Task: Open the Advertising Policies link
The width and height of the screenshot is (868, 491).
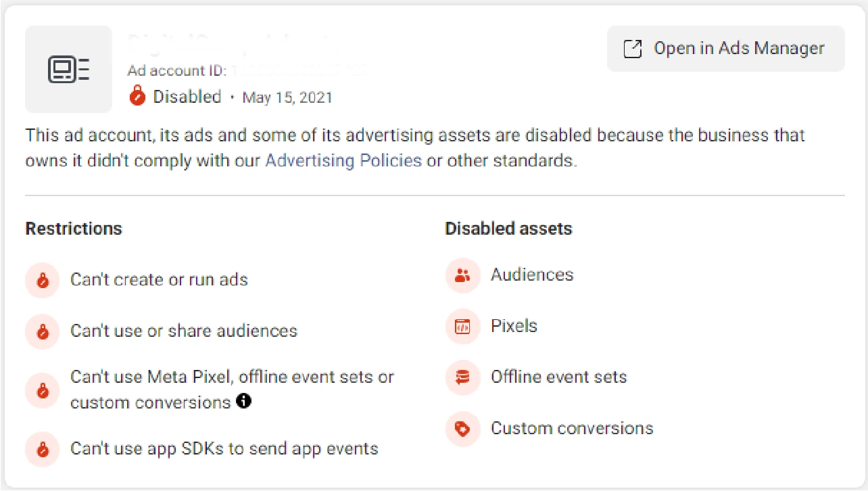Action: click(343, 161)
